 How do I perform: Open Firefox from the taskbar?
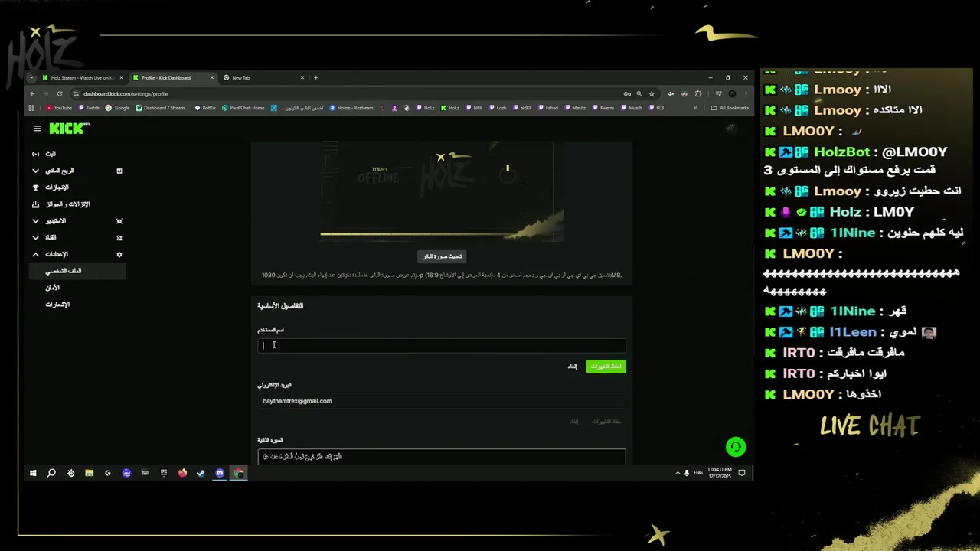(182, 473)
